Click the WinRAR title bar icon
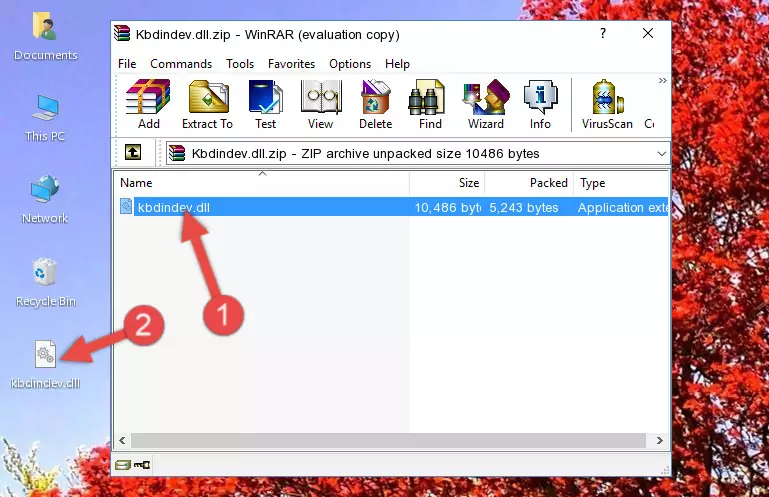This screenshot has width=769, height=497. [x=122, y=34]
